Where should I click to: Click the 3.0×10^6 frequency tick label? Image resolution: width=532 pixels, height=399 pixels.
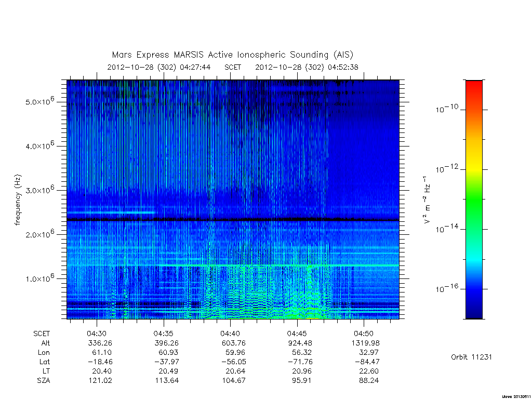[x=39, y=190]
